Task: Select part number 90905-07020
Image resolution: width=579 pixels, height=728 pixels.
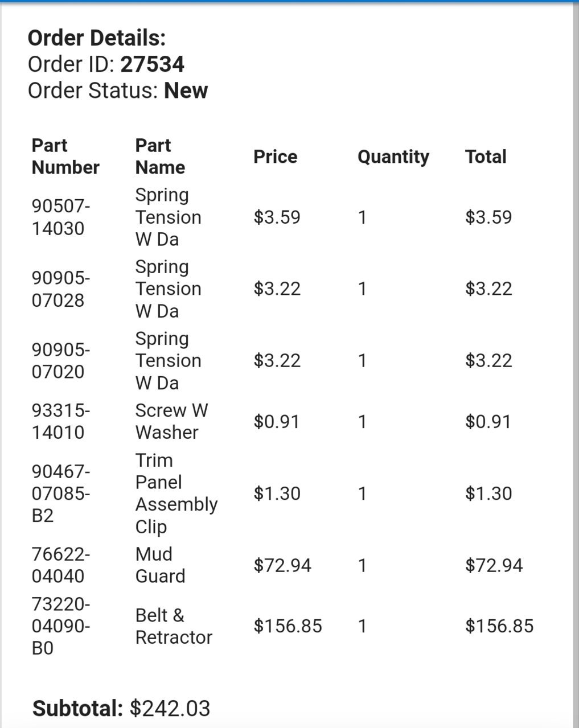Action: click(61, 361)
